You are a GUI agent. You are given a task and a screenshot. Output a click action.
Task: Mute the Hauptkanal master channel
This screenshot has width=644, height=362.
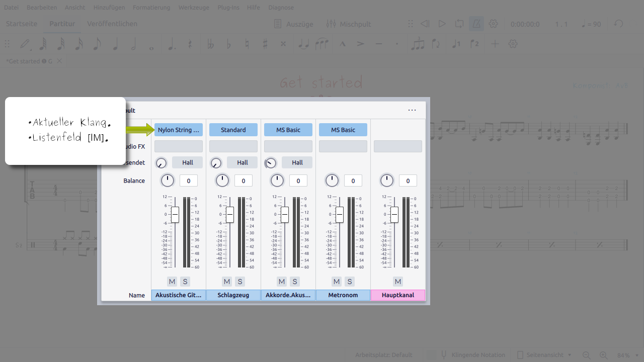point(398,282)
